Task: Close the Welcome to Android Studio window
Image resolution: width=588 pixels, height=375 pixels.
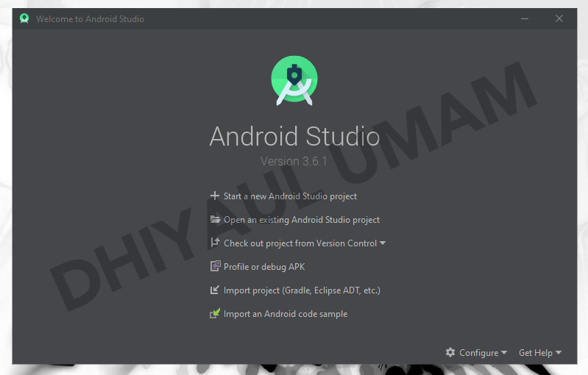Action: pos(559,18)
